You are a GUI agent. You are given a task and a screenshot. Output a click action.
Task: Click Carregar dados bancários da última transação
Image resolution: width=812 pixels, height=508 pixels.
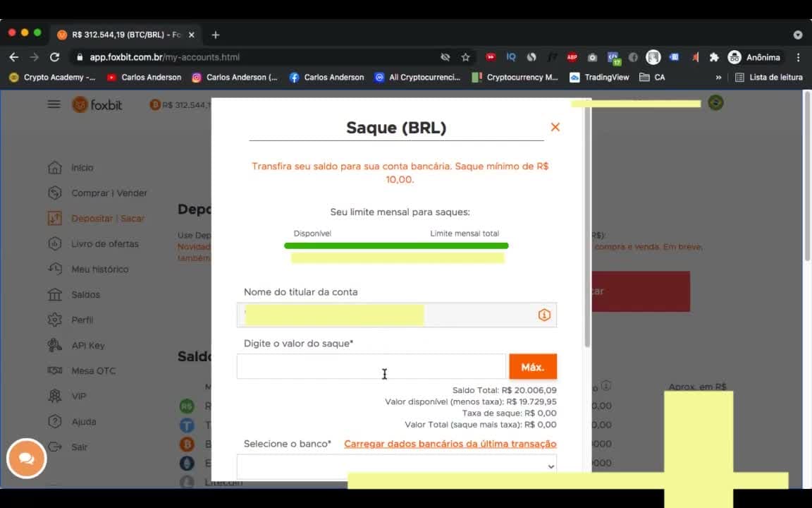click(x=450, y=444)
